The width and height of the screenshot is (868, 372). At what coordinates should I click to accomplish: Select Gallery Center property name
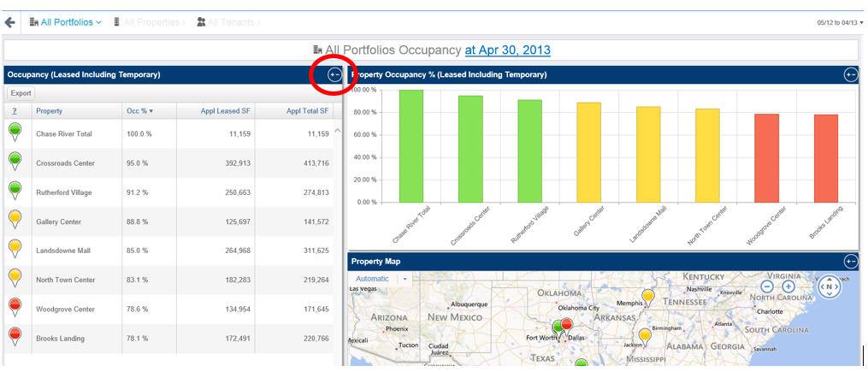pyautogui.click(x=59, y=221)
